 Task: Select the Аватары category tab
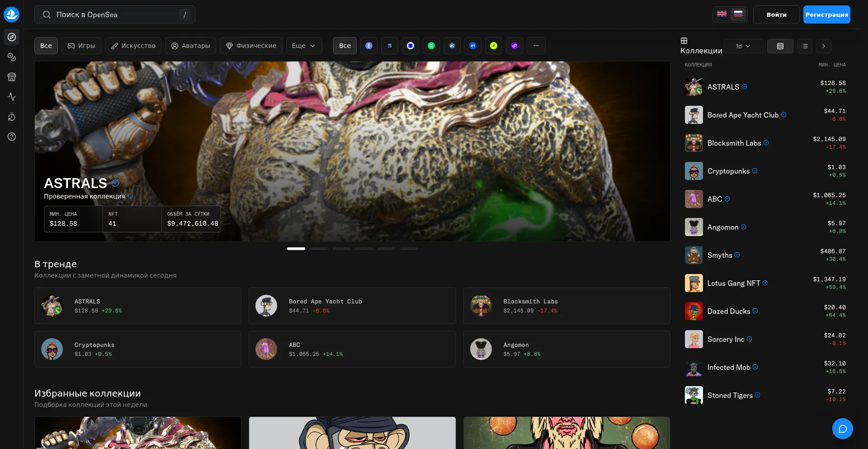click(x=190, y=46)
